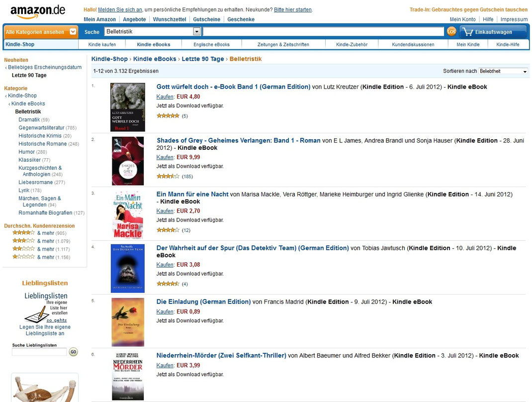Click star rating of Ein Mann für eine Nacht
Image resolution: width=532 pixels, height=402 pixels.
click(168, 230)
